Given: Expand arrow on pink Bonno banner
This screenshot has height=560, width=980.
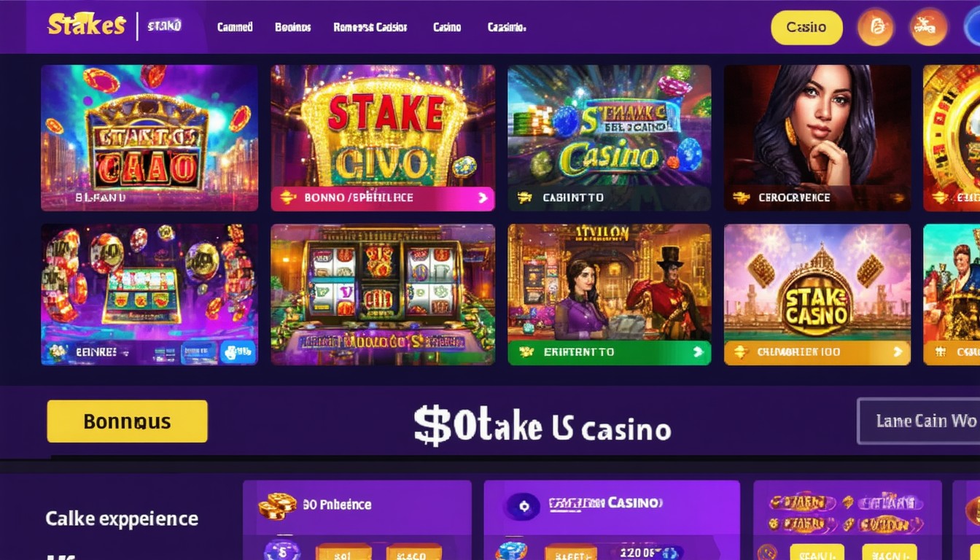Looking at the screenshot, I should coord(482,198).
